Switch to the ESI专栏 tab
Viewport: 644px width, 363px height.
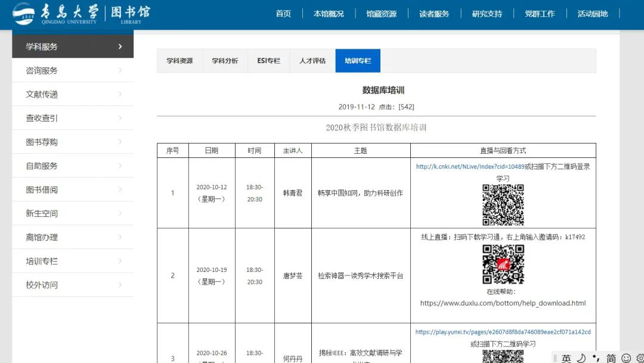pyautogui.click(x=268, y=61)
